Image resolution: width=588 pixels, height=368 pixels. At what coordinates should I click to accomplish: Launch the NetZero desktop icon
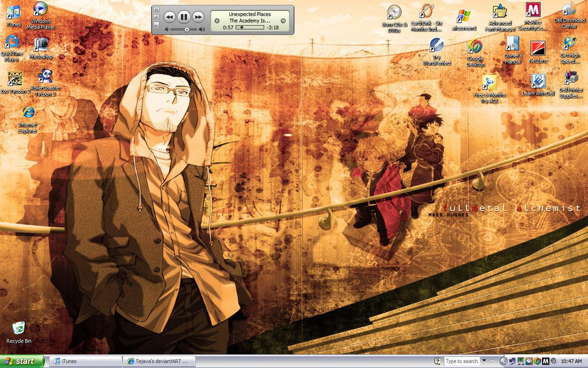[x=538, y=52]
